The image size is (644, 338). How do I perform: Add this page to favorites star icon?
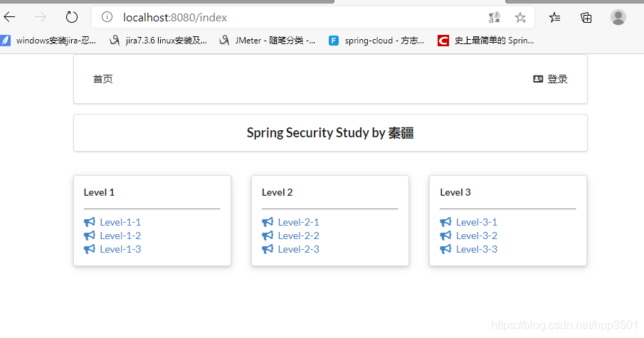click(x=520, y=17)
